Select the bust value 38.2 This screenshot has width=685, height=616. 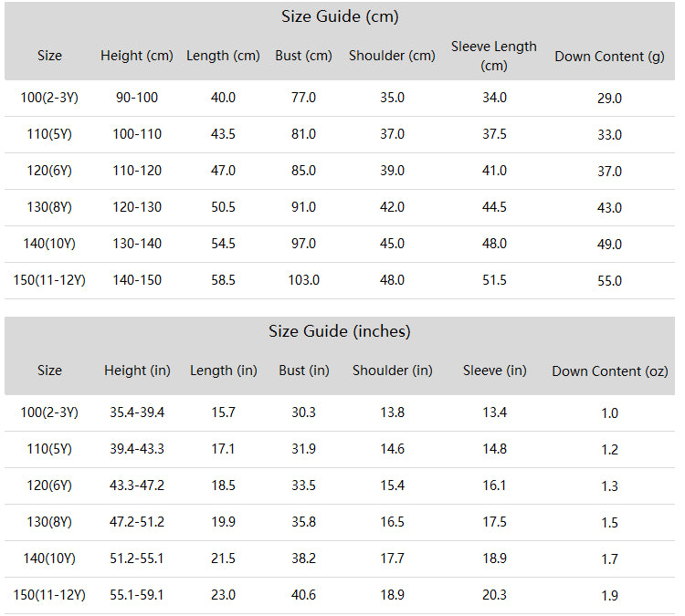tap(303, 559)
